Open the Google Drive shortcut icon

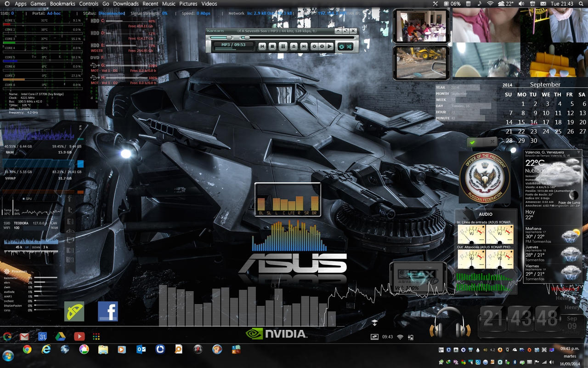coord(61,337)
